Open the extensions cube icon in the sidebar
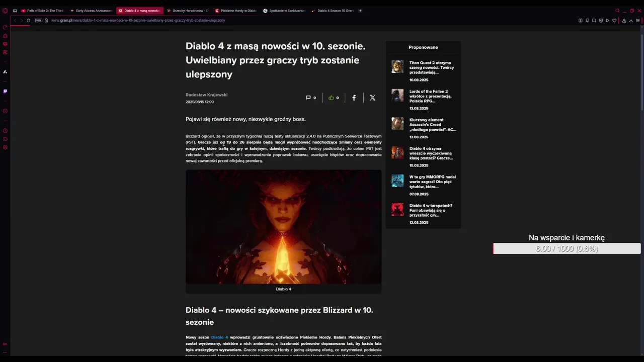644x362 pixels. (x=5, y=139)
